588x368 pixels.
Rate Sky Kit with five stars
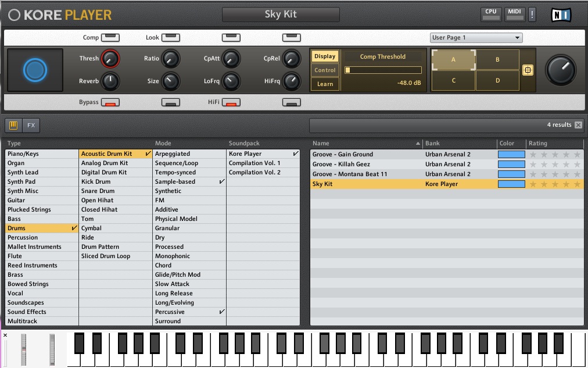pyautogui.click(x=577, y=184)
